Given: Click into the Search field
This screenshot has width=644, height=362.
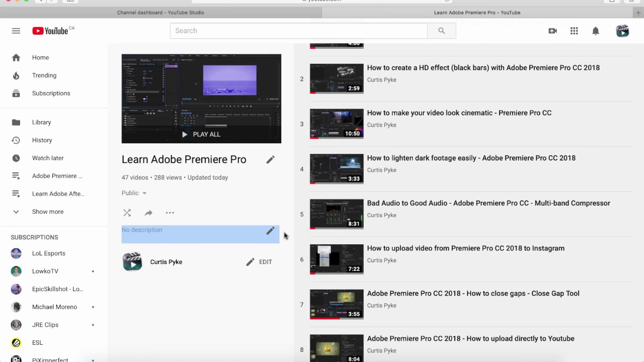Looking at the screenshot, I should (299, 31).
